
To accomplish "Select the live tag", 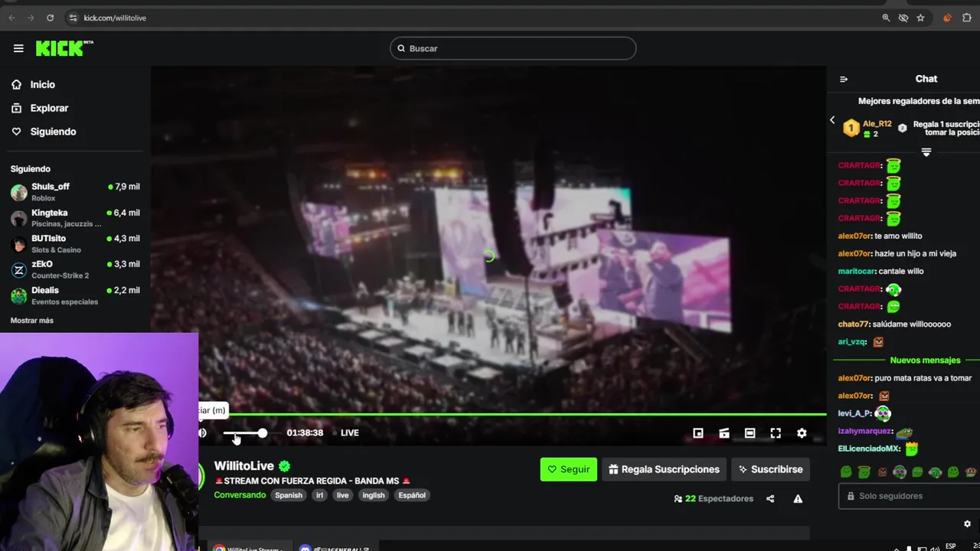I will pyautogui.click(x=342, y=495).
